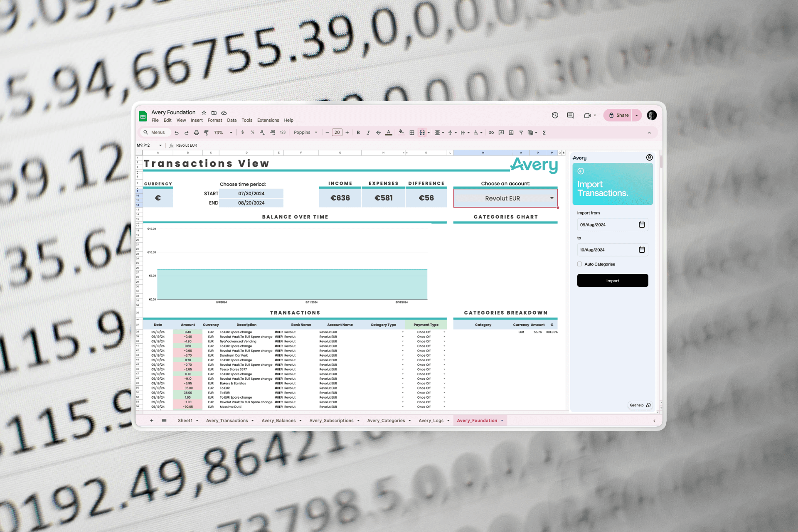The image size is (798, 532).
Task: View cloud save status
Action: point(224,113)
